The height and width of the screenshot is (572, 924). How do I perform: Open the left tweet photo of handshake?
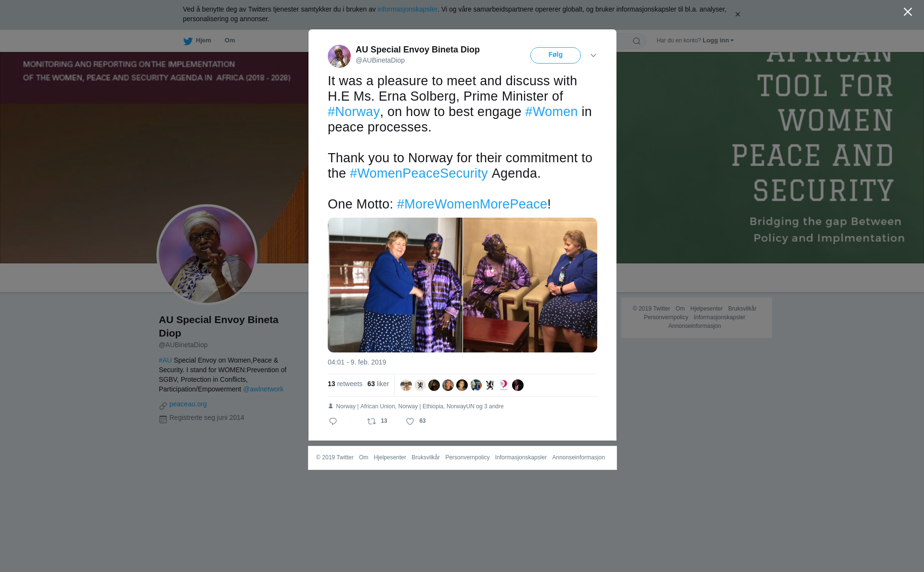point(395,285)
